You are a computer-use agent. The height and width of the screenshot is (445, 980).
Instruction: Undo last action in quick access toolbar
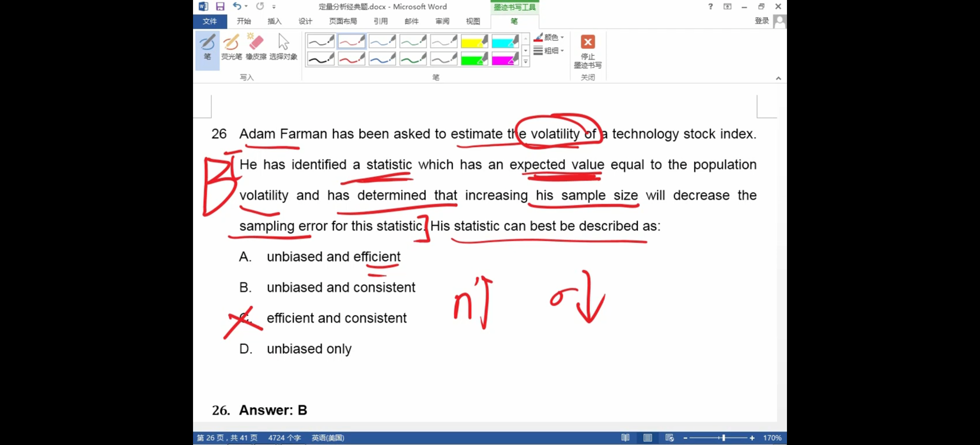[x=237, y=6]
